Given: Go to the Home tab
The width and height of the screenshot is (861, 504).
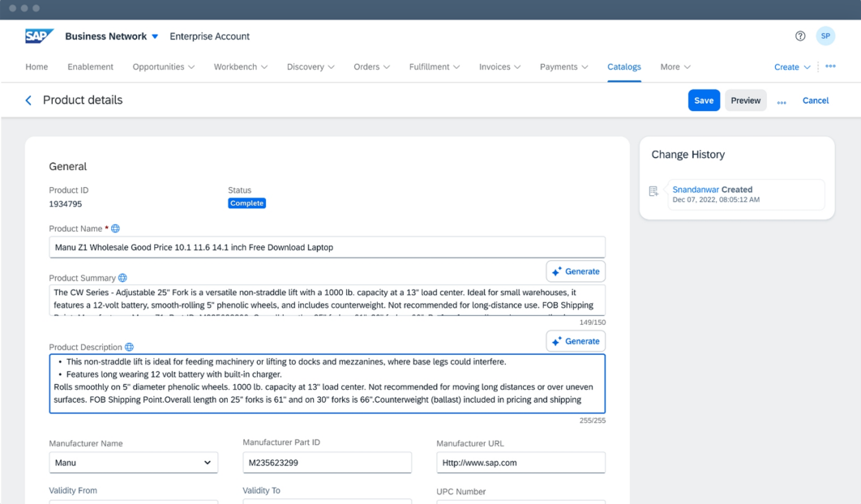Looking at the screenshot, I should tap(36, 67).
